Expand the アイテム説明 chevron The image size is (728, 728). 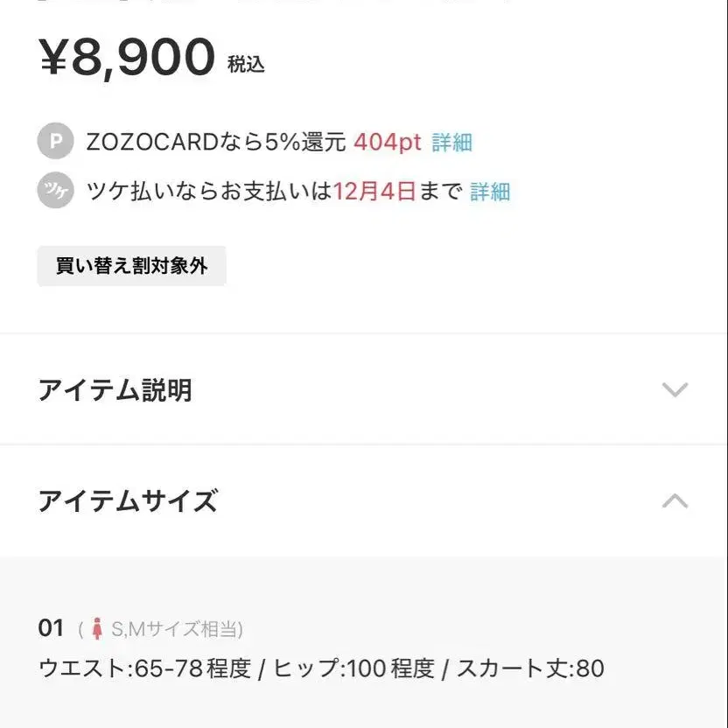click(x=675, y=390)
